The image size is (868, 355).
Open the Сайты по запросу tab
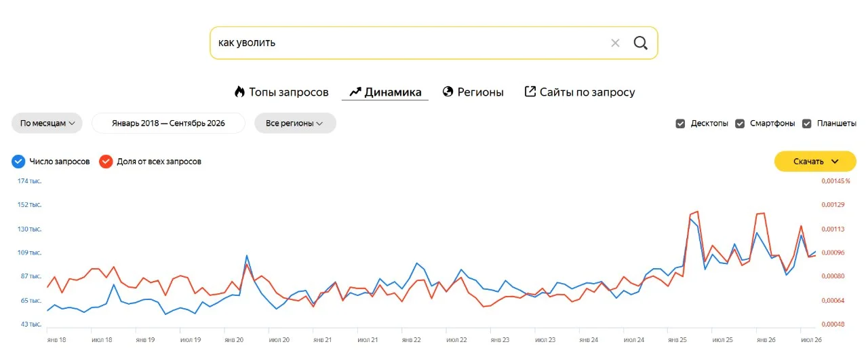point(580,92)
